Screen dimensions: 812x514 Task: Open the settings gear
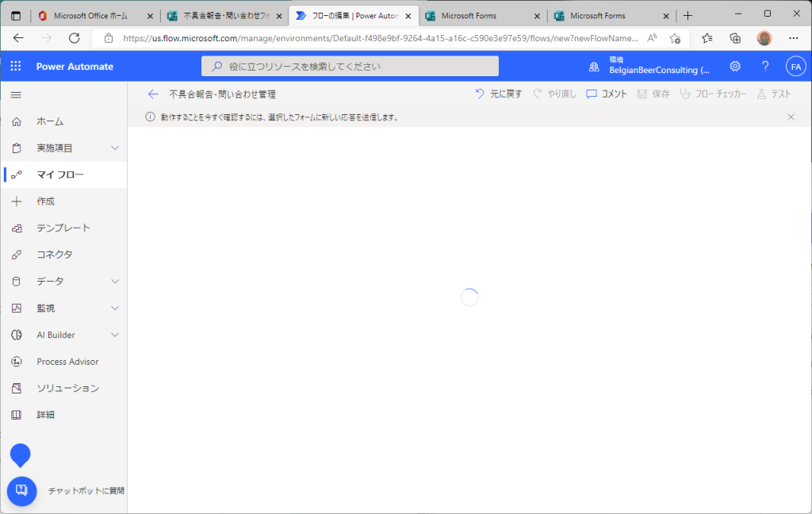coord(735,67)
